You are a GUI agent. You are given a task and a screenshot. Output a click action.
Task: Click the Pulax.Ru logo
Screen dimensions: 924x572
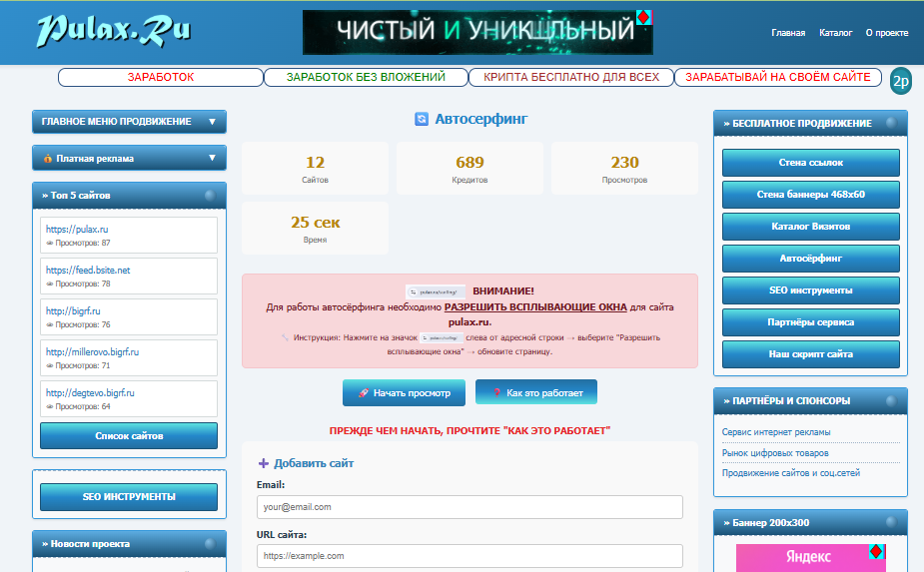click(x=113, y=31)
